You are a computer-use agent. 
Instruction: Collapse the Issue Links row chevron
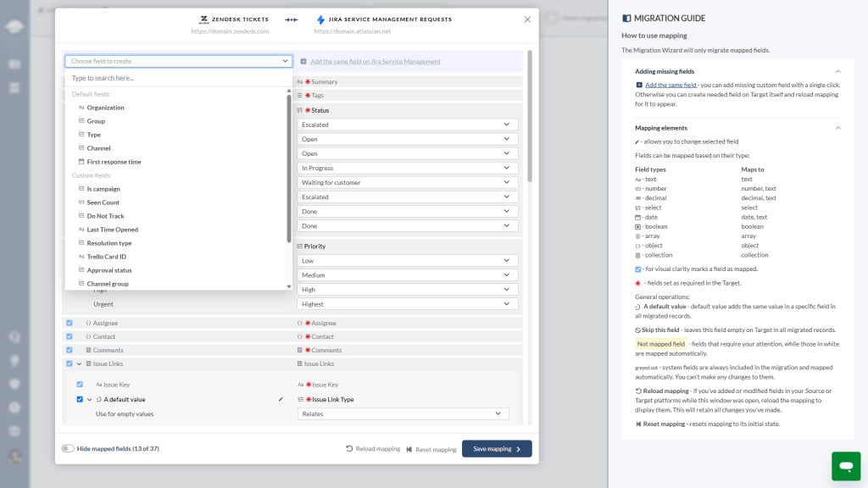pos(79,363)
